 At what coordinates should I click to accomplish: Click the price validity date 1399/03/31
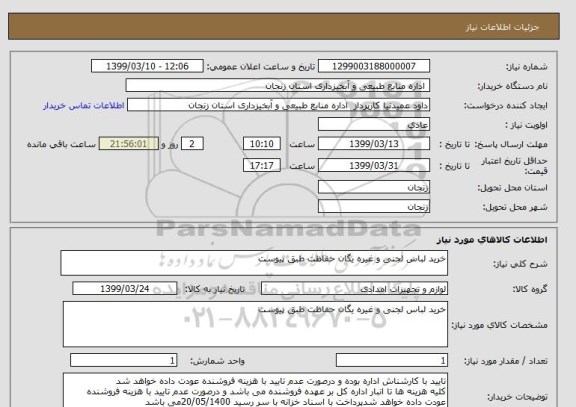pos(374,165)
